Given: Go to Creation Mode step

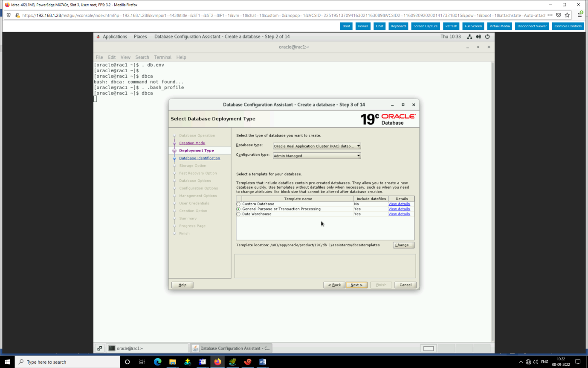Looking at the screenshot, I should (192, 143).
